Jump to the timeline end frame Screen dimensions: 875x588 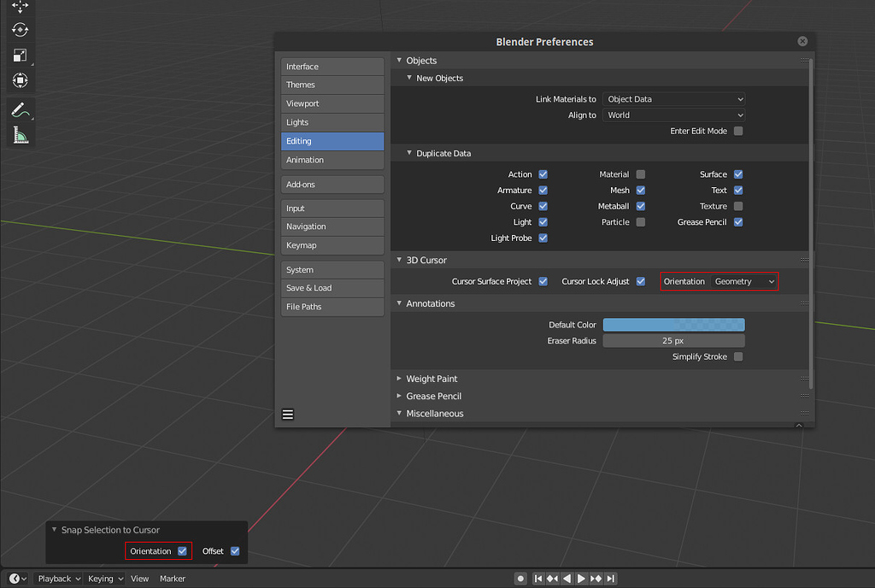(x=610, y=579)
